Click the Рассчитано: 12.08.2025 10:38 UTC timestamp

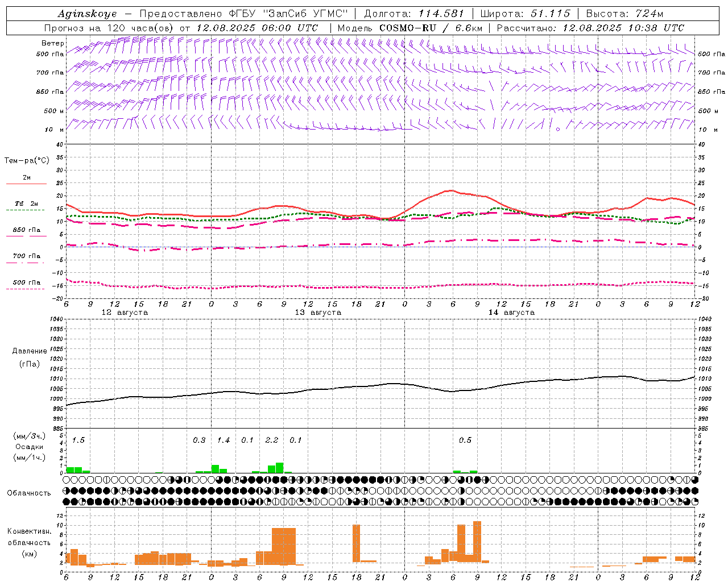pos(590,28)
